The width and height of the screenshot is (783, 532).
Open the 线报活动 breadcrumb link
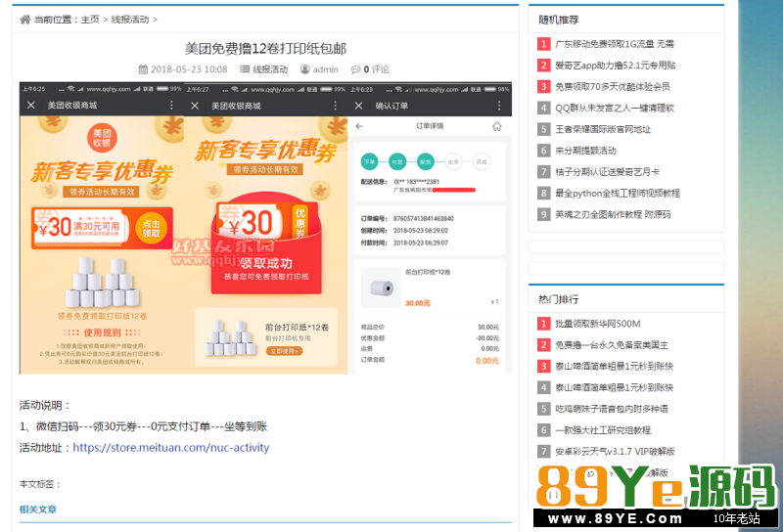(130, 20)
